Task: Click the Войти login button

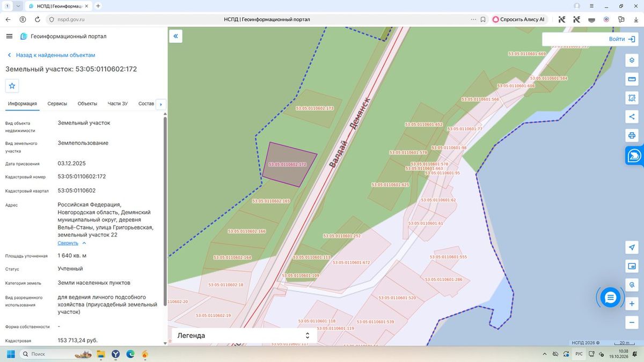Action: point(622,39)
